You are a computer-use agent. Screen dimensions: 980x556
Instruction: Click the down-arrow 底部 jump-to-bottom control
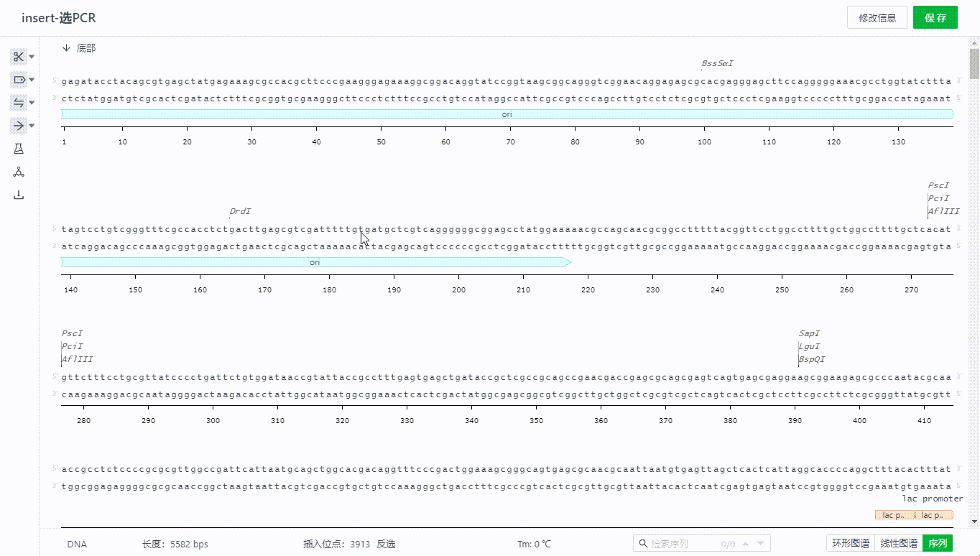pos(79,48)
